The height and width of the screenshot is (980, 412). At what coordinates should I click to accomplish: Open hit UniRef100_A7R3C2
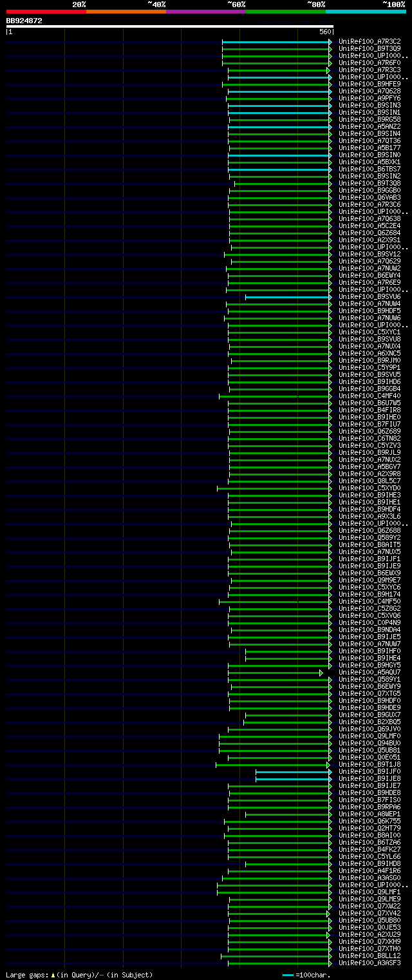click(x=370, y=42)
